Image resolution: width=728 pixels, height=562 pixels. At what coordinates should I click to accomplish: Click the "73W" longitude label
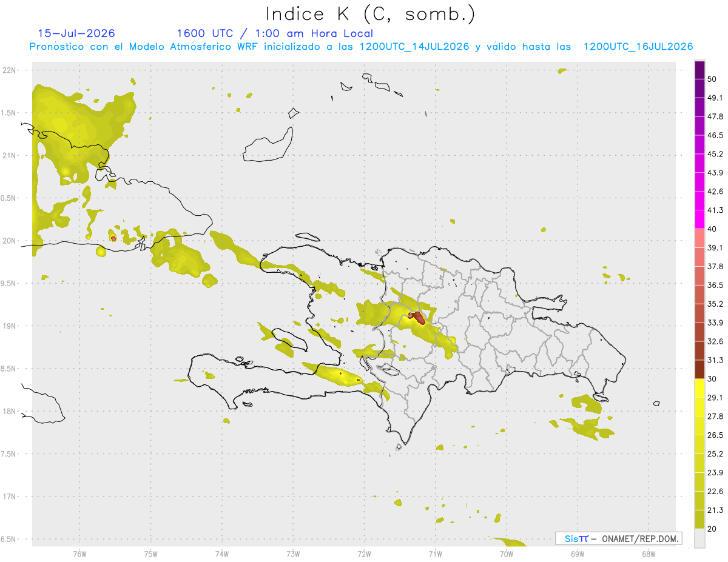pos(293,554)
